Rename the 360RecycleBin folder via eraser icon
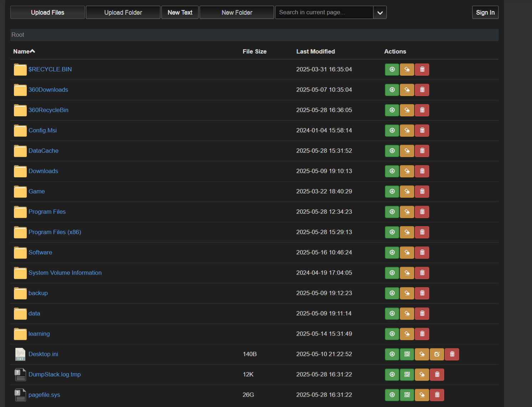Screen dimensions: 532x407 pyautogui.click(x=407, y=110)
